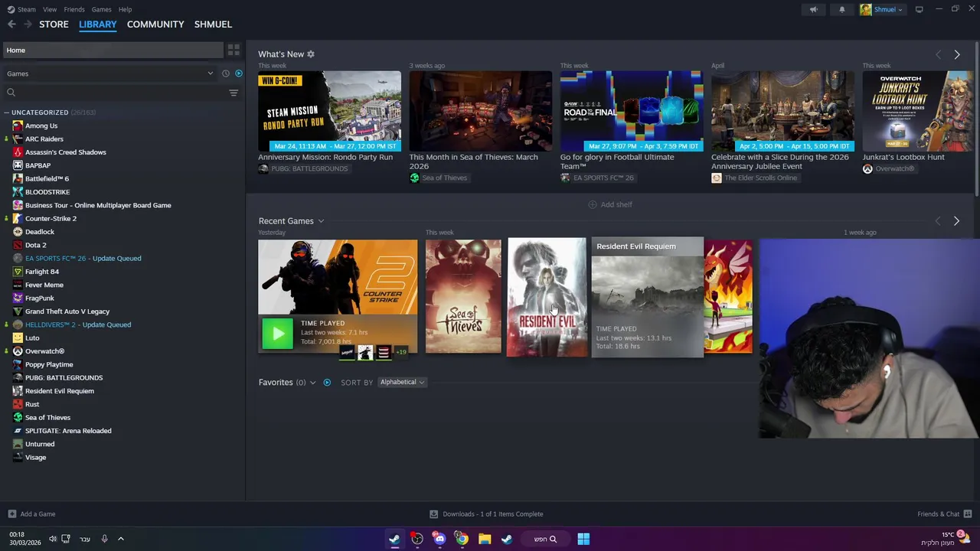
Task: Toggle ready-to-play filter on Favorites shelf
Action: pos(327,383)
